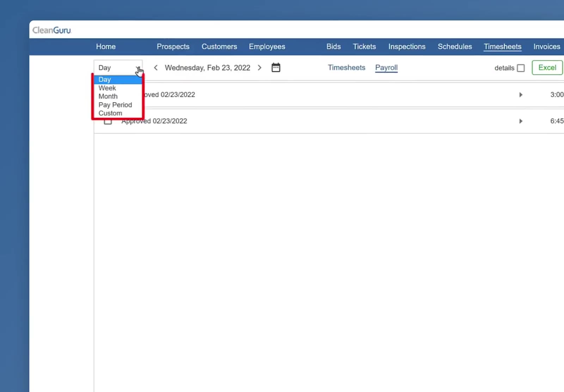Select Month option in dropdown list

coord(118,97)
